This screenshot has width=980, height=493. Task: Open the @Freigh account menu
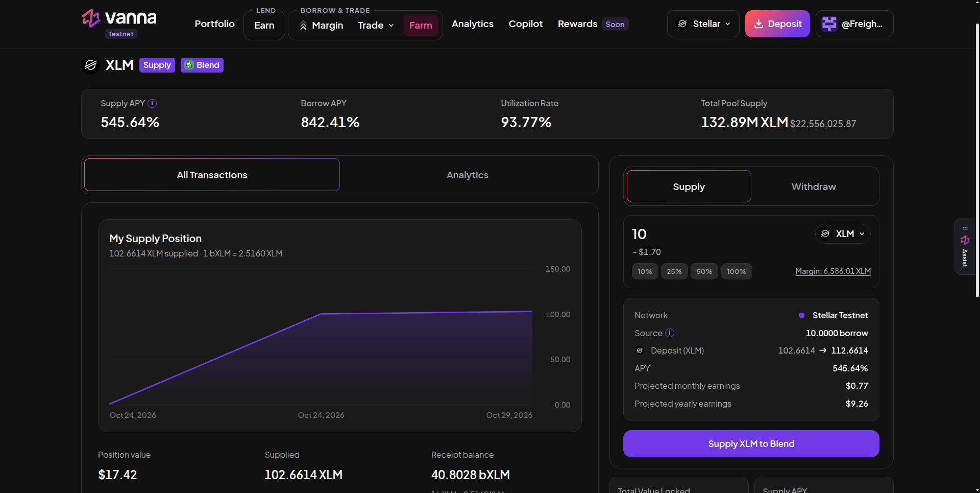(854, 24)
